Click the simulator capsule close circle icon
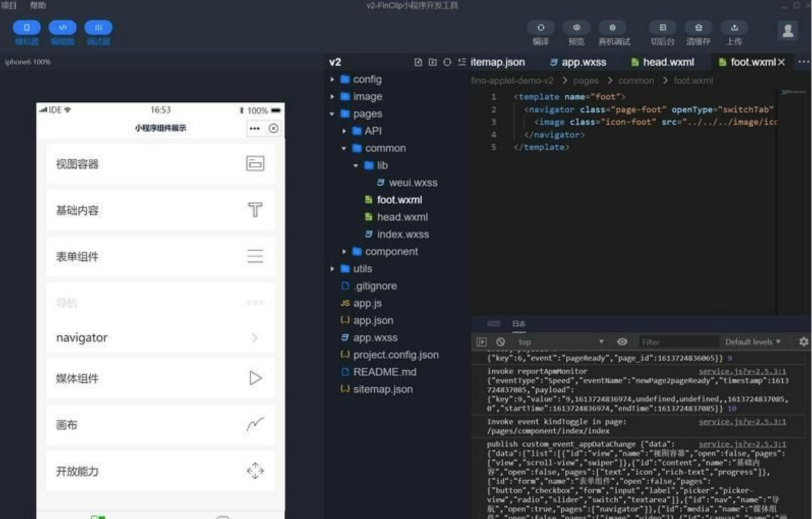812x519 pixels. click(x=274, y=129)
